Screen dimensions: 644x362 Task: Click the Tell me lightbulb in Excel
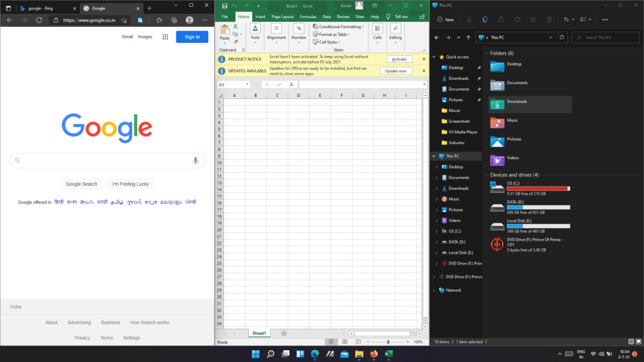(388, 17)
